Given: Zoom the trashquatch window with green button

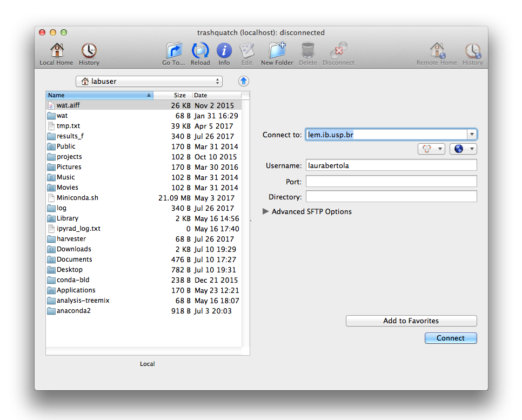Looking at the screenshot, I should [64, 32].
